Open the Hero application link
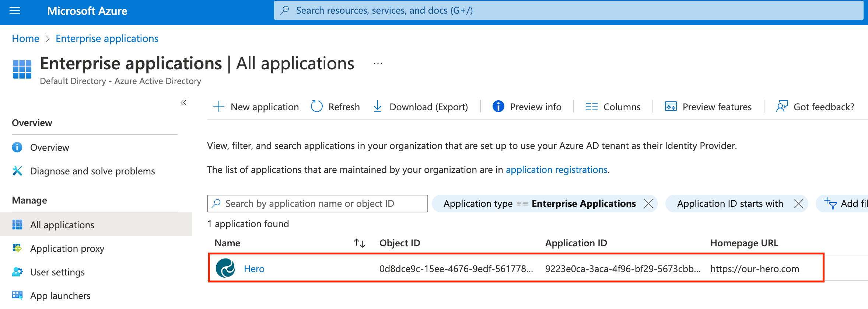This screenshot has width=868, height=309. coord(254,269)
